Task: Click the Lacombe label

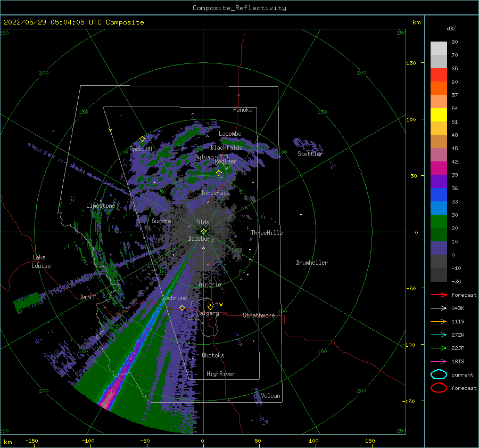Action: (230, 134)
